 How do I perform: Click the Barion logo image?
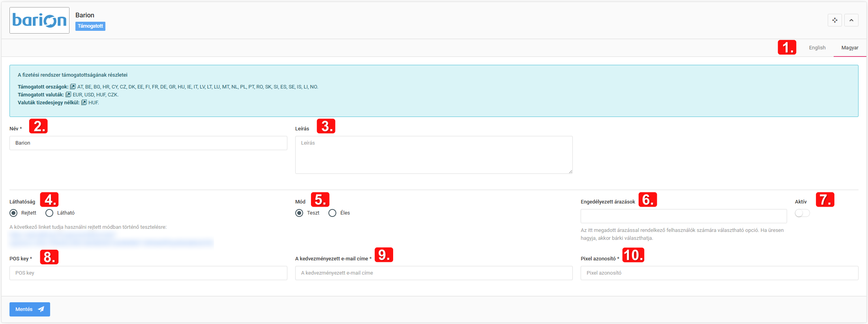point(39,20)
